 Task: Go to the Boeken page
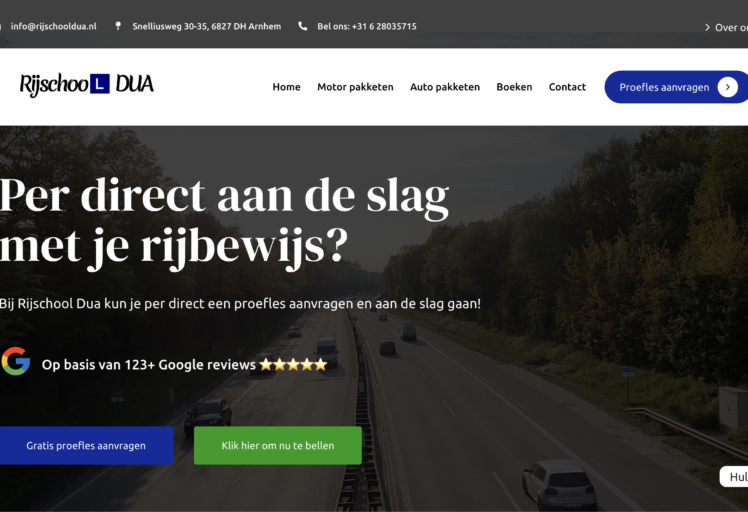click(514, 87)
